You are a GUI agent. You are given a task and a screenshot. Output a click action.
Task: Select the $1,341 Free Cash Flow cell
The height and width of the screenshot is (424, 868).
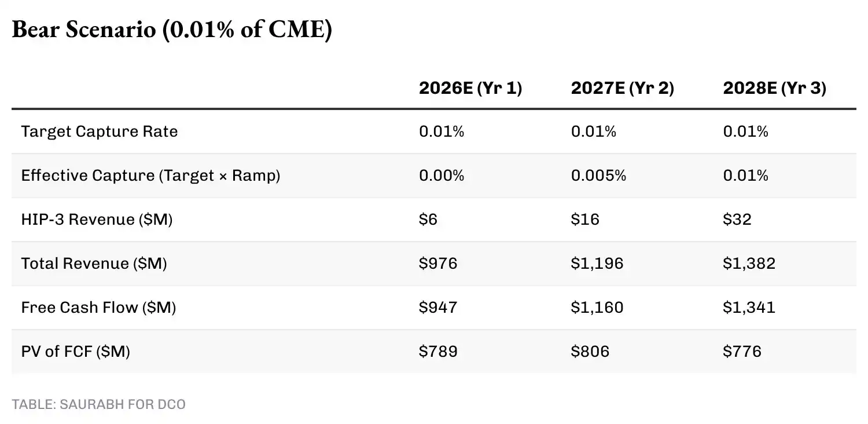(749, 308)
